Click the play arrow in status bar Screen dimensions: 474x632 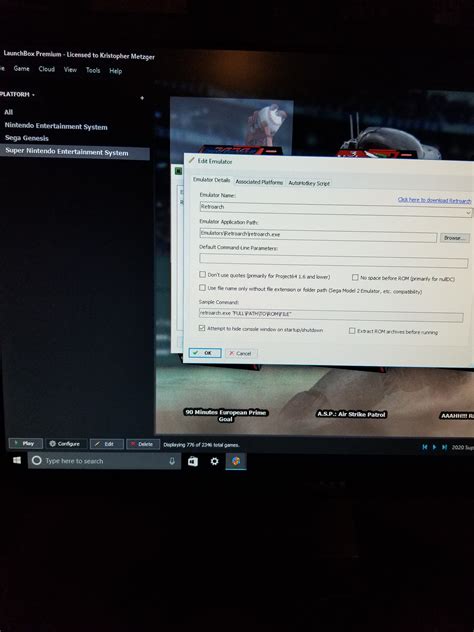click(434, 447)
